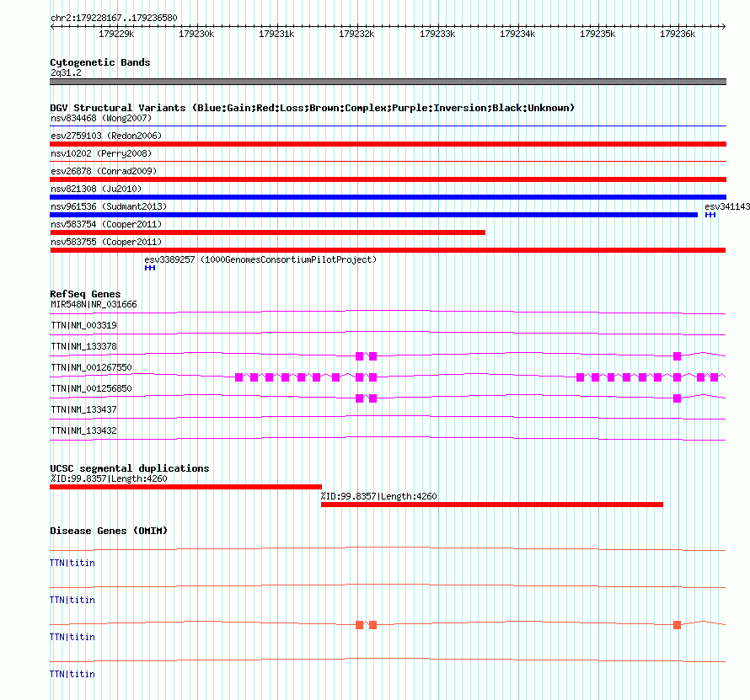Open the TTN|NM_003319 transcript label
Viewport: 750px width, 700px height.
tap(83, 325)
